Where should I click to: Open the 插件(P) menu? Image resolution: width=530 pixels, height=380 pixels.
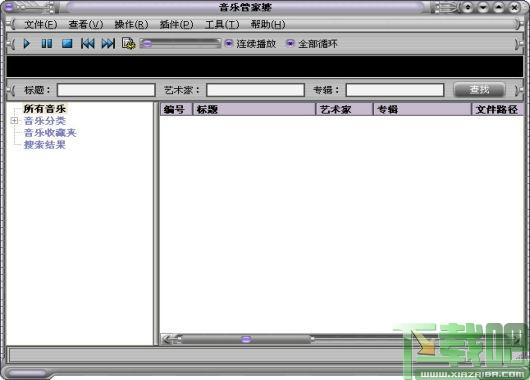point(176,24)
